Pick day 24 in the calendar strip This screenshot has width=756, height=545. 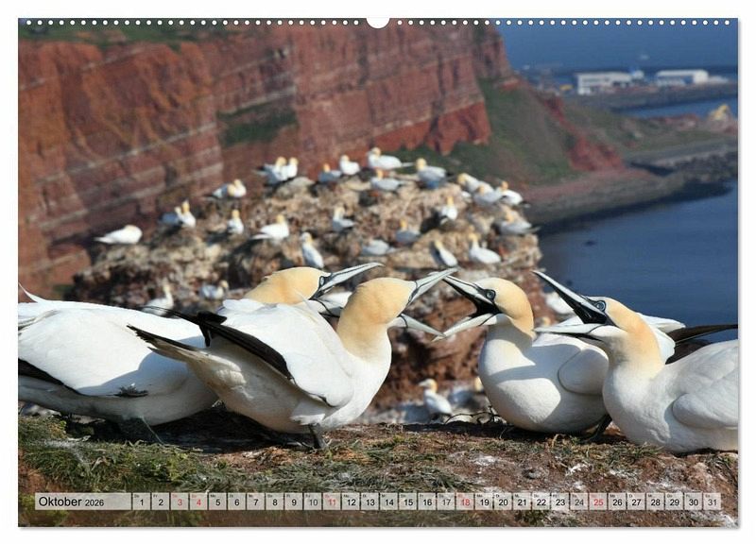coord(579,502)
